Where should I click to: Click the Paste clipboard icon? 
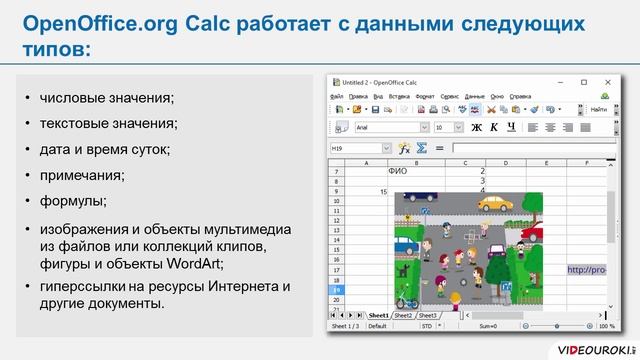click(516, 109)
